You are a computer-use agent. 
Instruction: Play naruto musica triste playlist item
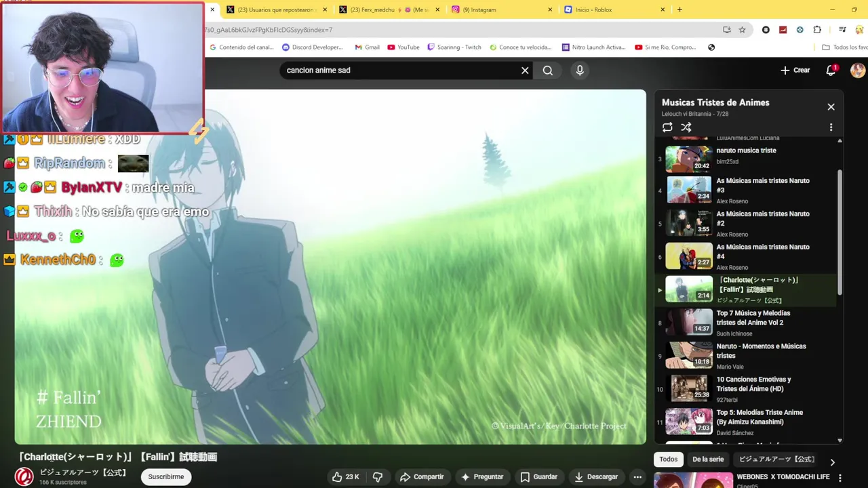point(746,157)
